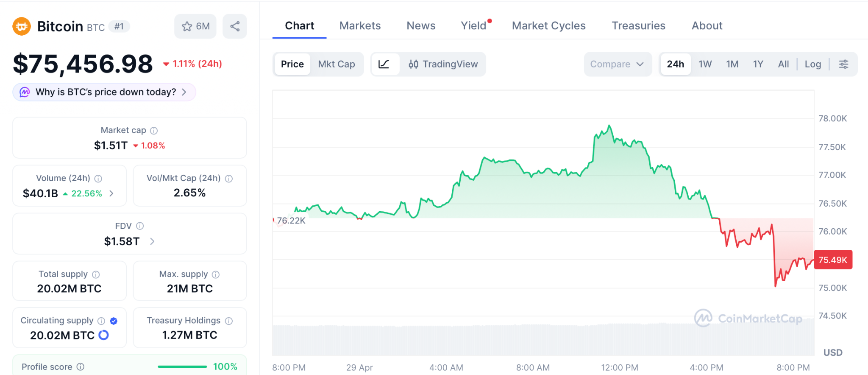This screenshot has height=375, width=868.
Task: Click the Treasury Holdings info icon
Action: [x=229, y=321]
